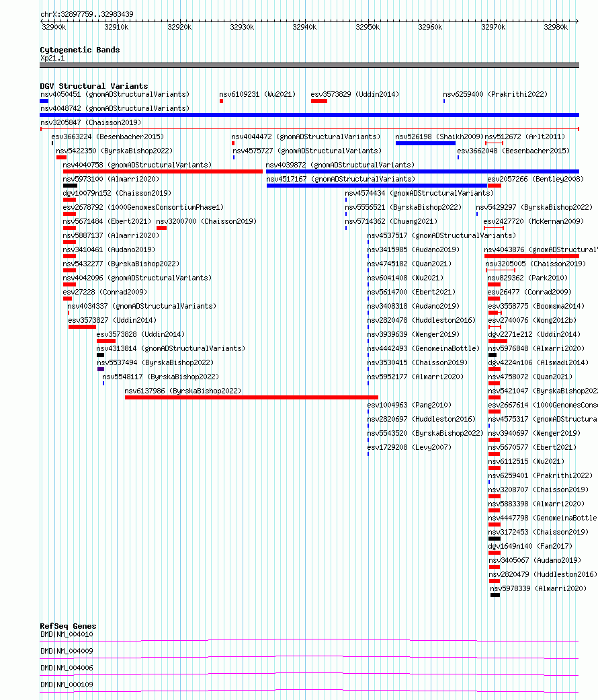Select nsv829362 (Park2010) label
This screenshot has height=700, width=598.
(527, 278)
